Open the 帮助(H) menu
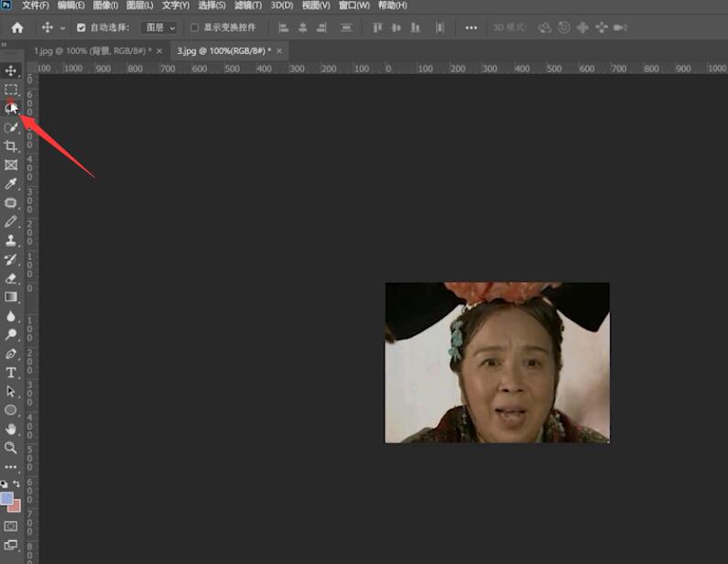The width and height of the screenshot is (728, 564). [x=392, y=5]
